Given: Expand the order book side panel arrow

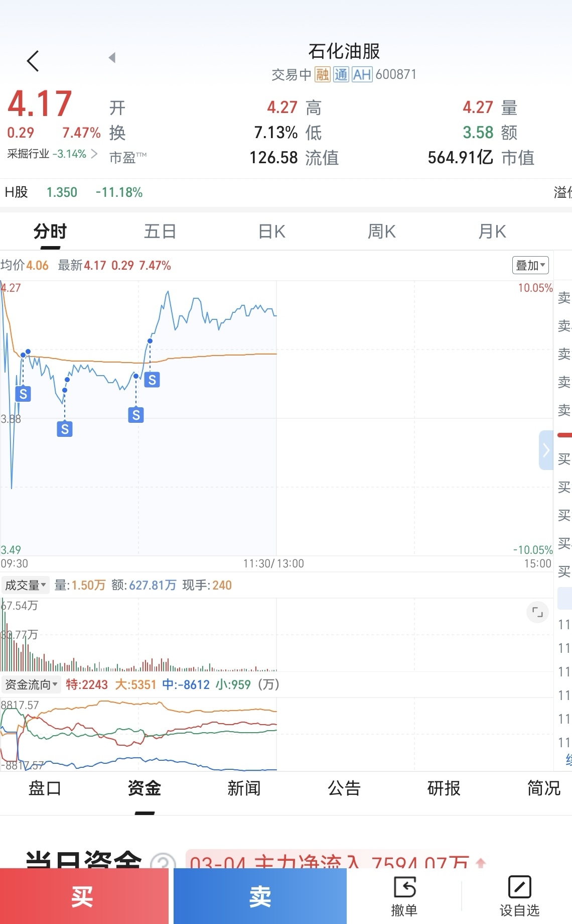Looking at the screenshot, I should pos(546,450).
